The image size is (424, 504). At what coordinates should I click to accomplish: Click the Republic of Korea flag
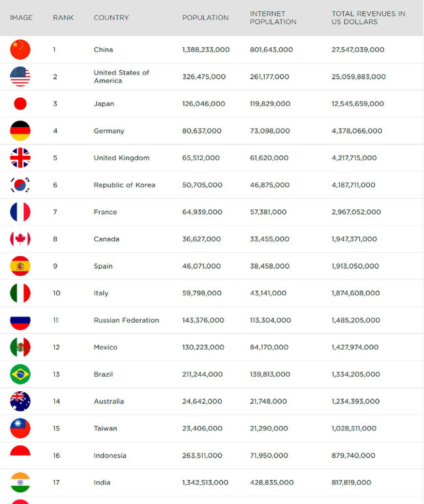pyautogui.click(x=20, y=185)
